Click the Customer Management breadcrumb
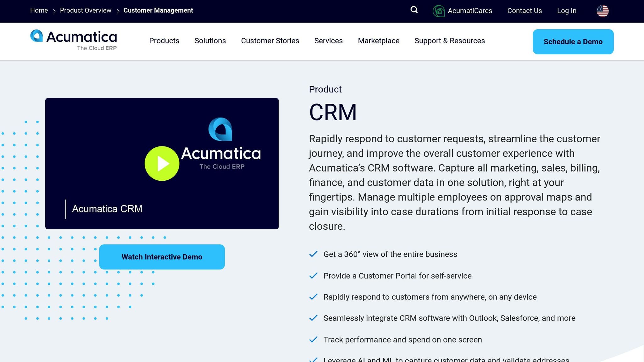Image resolution: width=644 pixels, height=362 pixels. tap(158, 10)
